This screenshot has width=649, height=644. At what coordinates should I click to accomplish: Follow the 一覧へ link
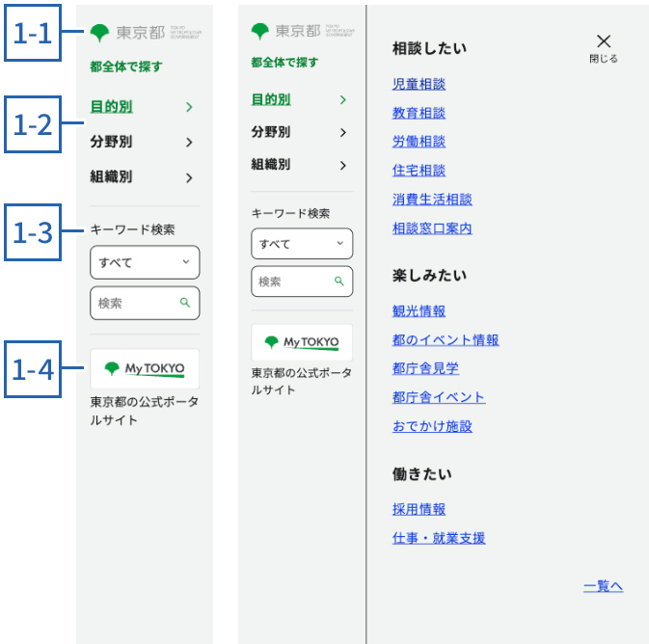pos(603,586)
